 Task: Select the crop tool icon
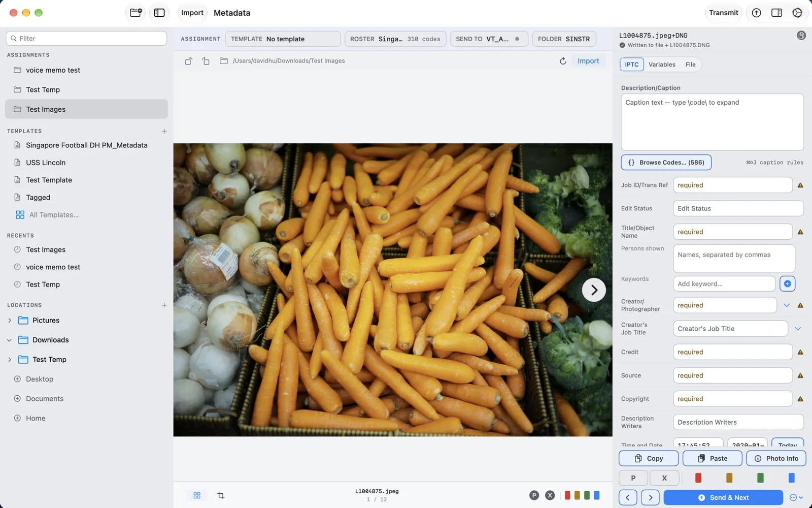(221, 495)
